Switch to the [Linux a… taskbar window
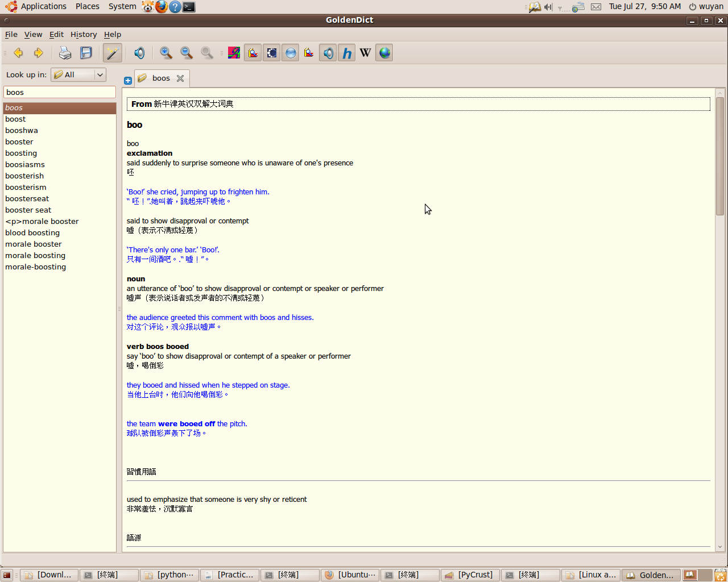 click(590, 575)
